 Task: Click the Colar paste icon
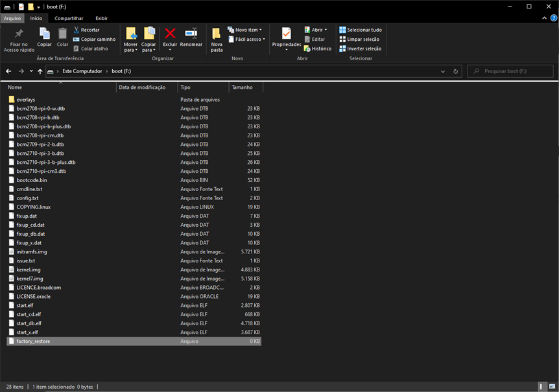click(x=62, y=34)
